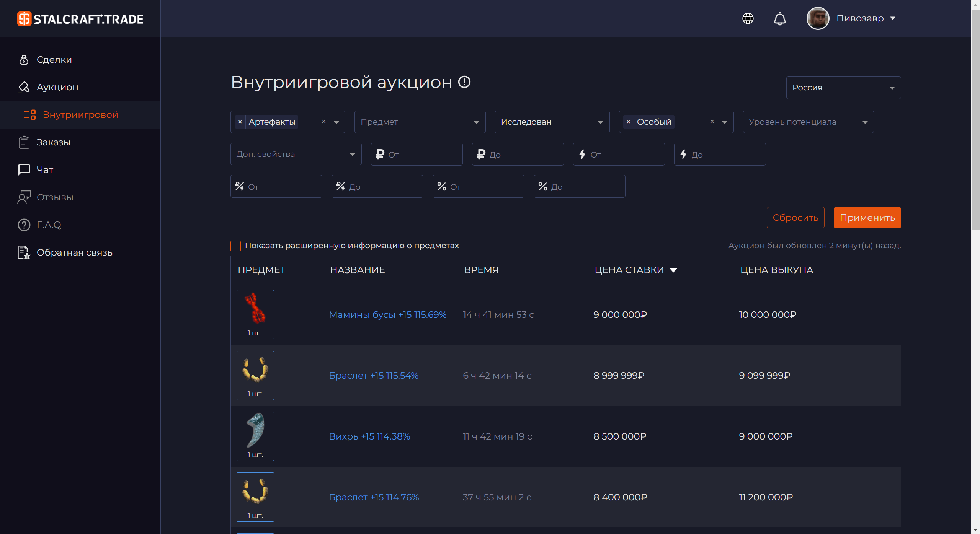Expand the Пивозавр account menu arrow
Image resolution: width=980 pixels, height=534 pixels.
click(893, 18)
